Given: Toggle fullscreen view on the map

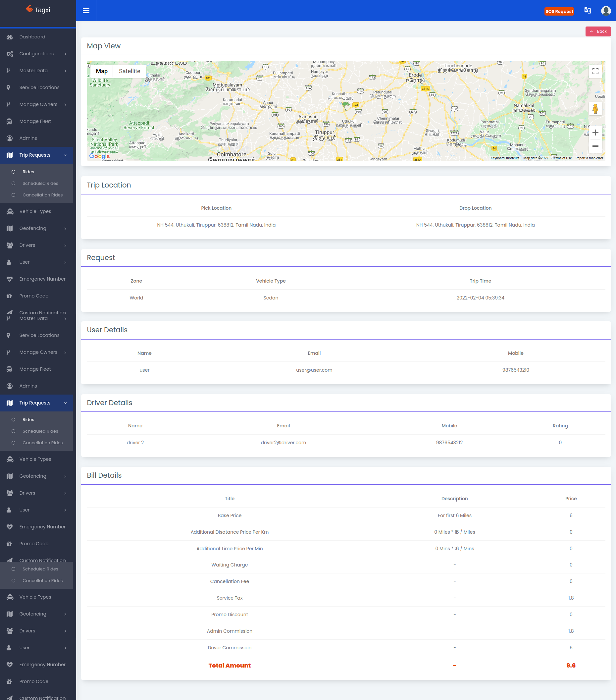Looking at the screenshot, I should click(x=595, y=71).
